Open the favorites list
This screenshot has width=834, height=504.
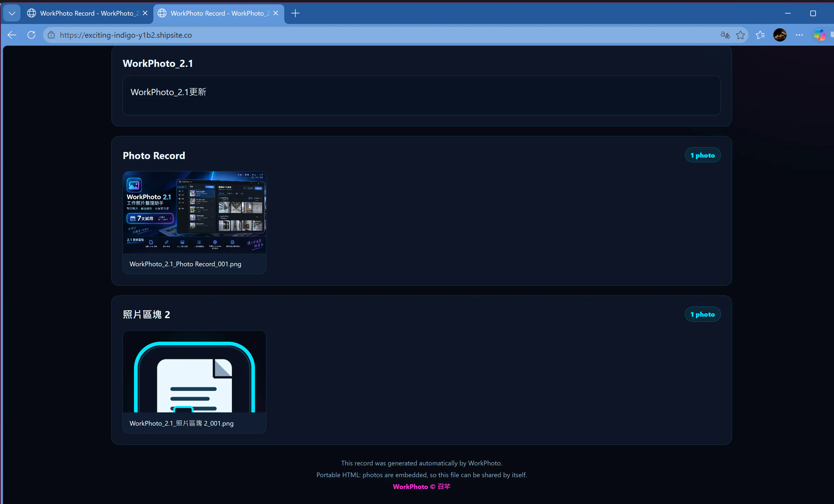[x=760, y=35]
